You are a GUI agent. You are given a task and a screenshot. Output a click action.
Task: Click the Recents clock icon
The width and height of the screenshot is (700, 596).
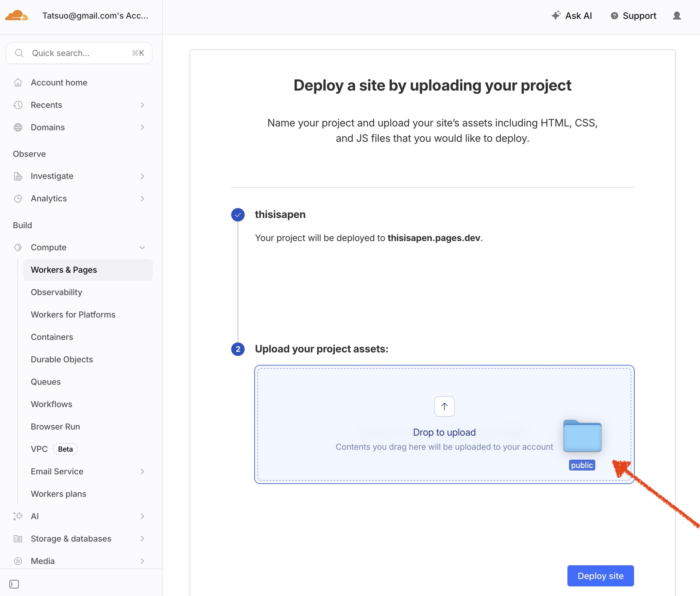(18, 105)
